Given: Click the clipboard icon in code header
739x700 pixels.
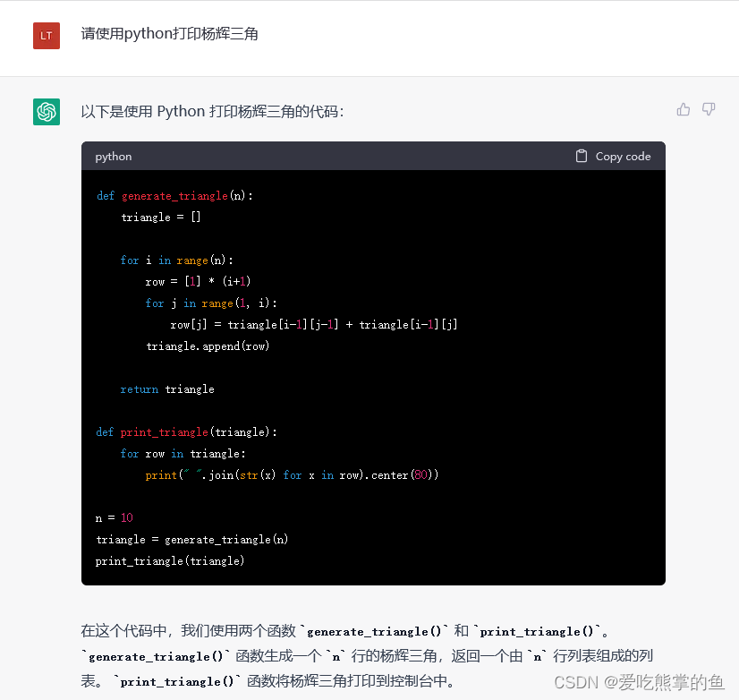Looking at the screenshot, I should [x=582, y=156].
